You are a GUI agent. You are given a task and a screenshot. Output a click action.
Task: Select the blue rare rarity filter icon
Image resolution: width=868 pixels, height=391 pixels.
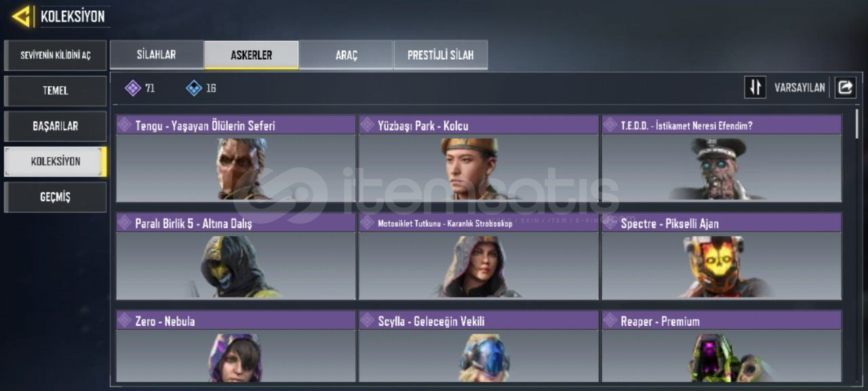coord(194,88)
